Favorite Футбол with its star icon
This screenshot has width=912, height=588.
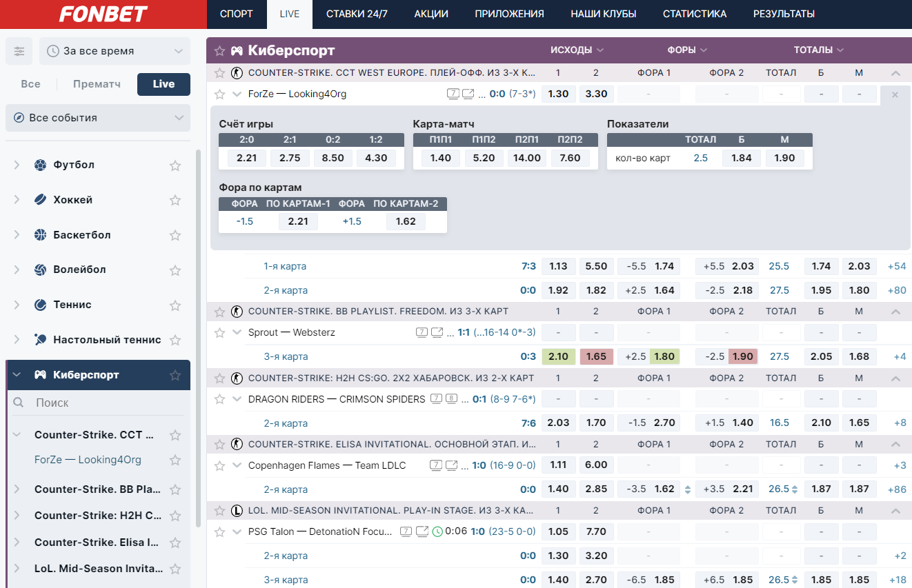pyautogui.click(x=175, y=165)
